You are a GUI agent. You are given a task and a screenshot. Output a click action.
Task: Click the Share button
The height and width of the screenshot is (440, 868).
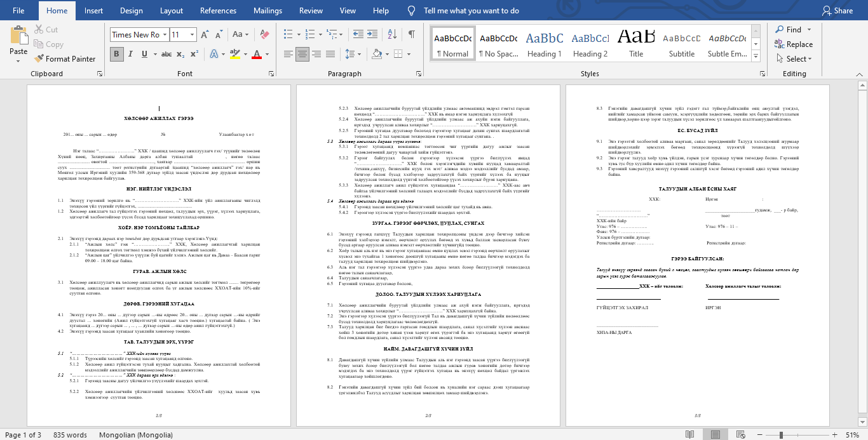[x=837, y=11]
